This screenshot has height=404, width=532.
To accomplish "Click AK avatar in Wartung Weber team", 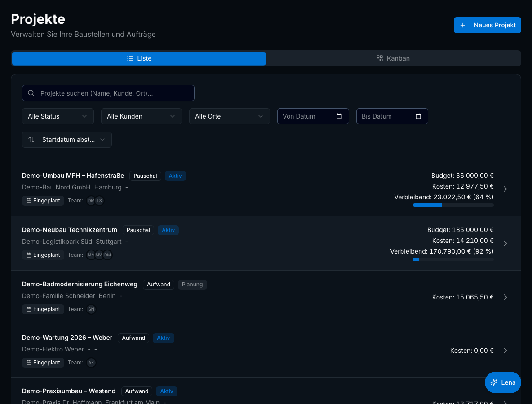I will pyautogui.click(x=91, y=363).
